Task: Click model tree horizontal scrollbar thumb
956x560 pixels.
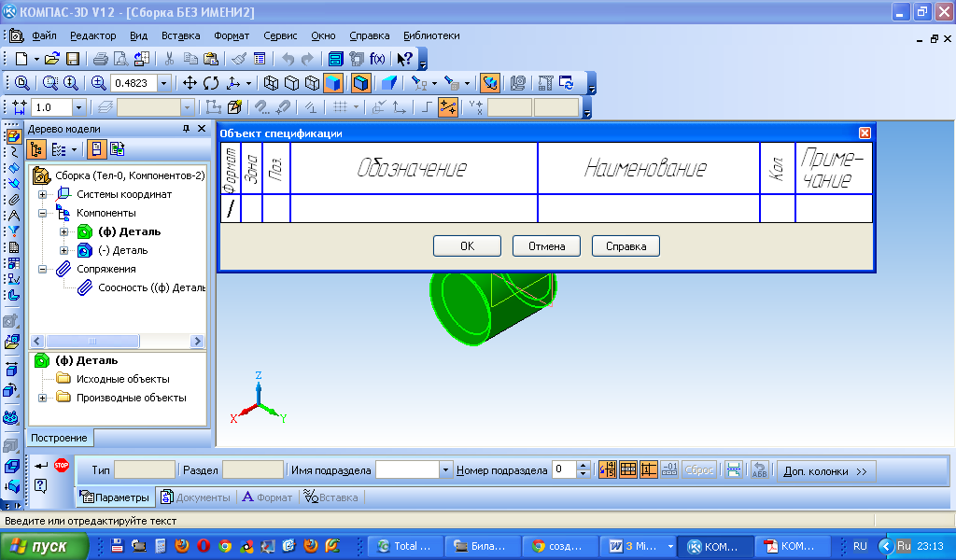Action: coord(92,342)
